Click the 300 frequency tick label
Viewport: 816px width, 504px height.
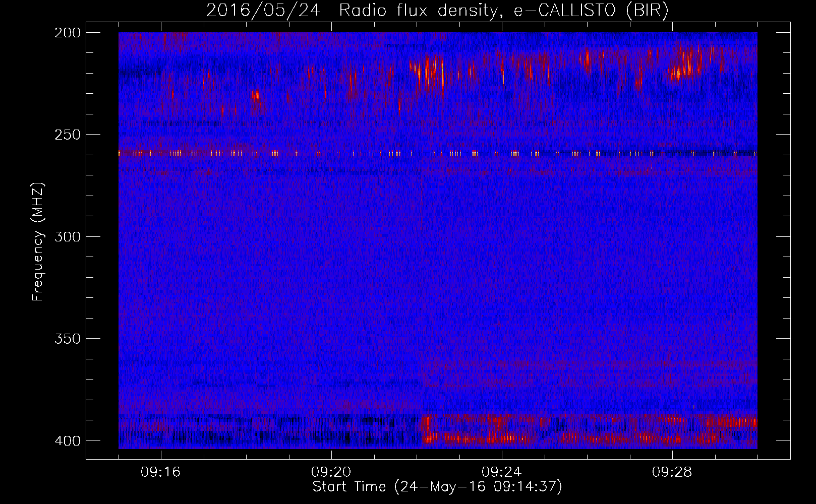67,237
